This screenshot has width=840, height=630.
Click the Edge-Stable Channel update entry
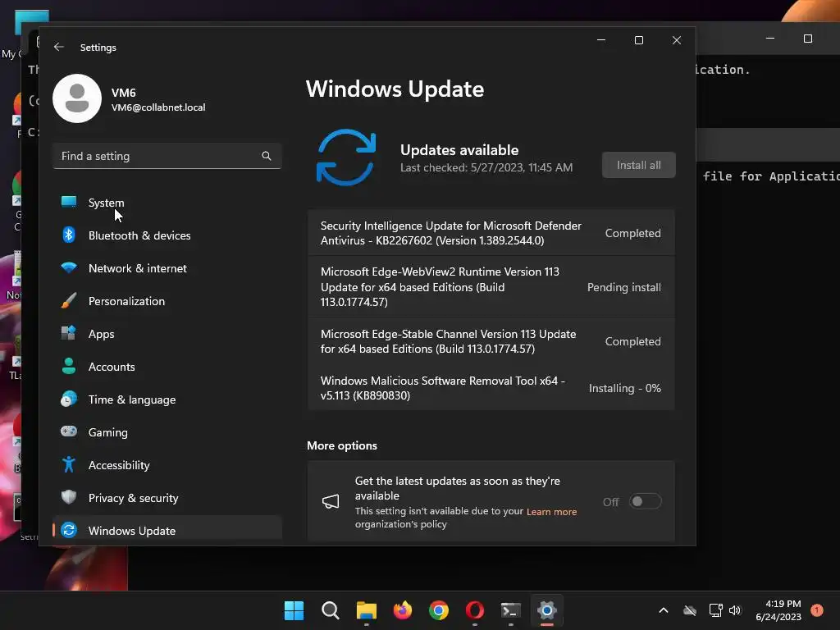(x=491, y=341)
